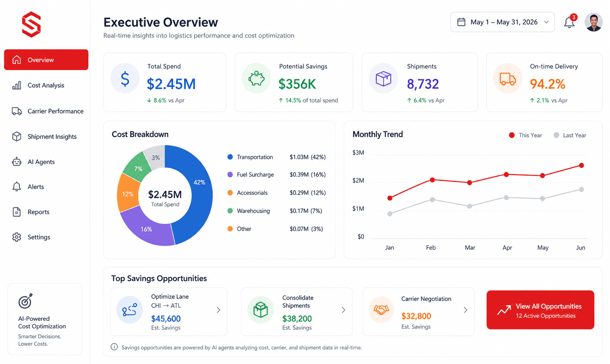Click the 12% orange donut segment

tap(128, 193)
